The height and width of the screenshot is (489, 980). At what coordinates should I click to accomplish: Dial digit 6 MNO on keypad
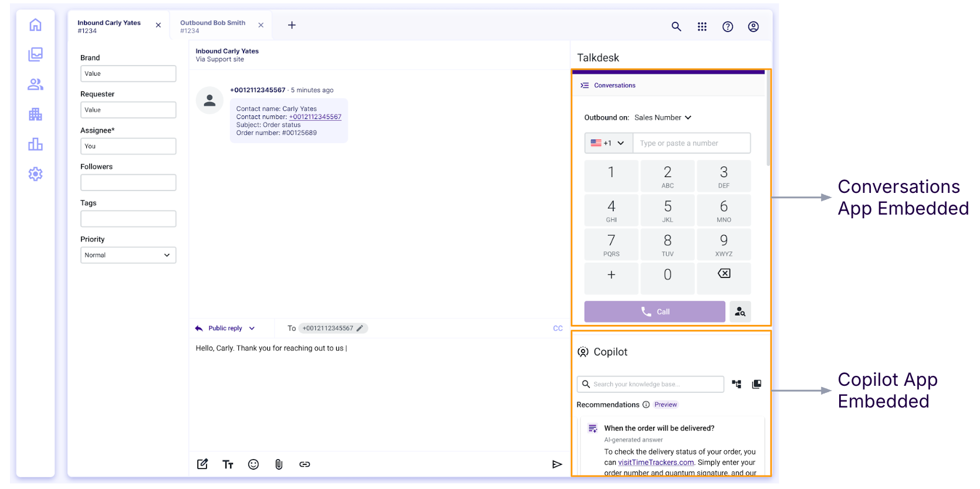[724, 210]
